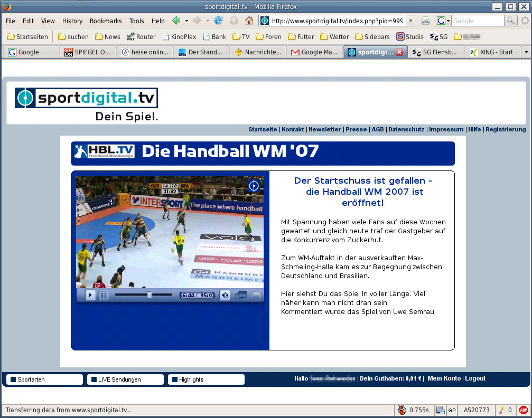Play the handball video
The width and height of the screenshot is (532, 418).
[90, 295]
